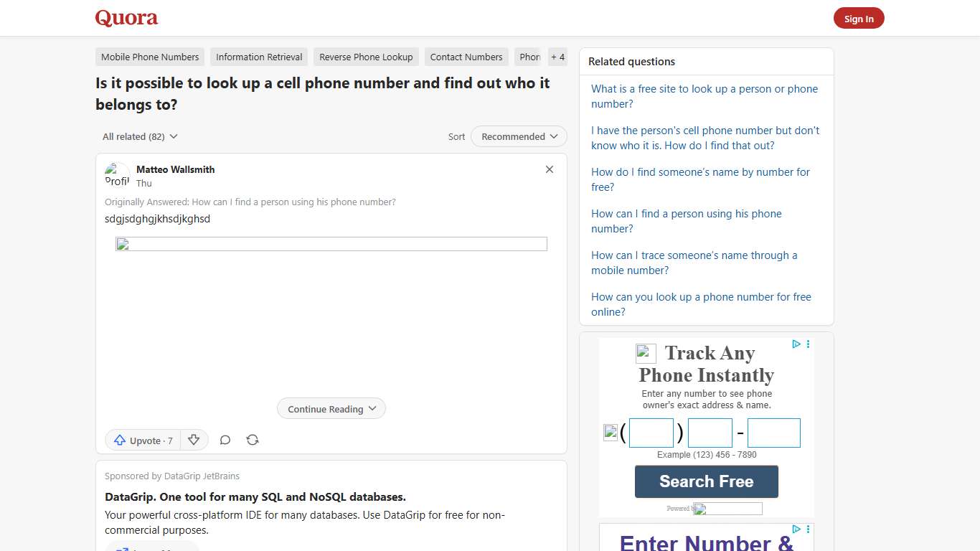The width and height of the screenshot is (980, 551).
Task: Open the Reverse Phone Lookup topic
Action: point(366,57)
